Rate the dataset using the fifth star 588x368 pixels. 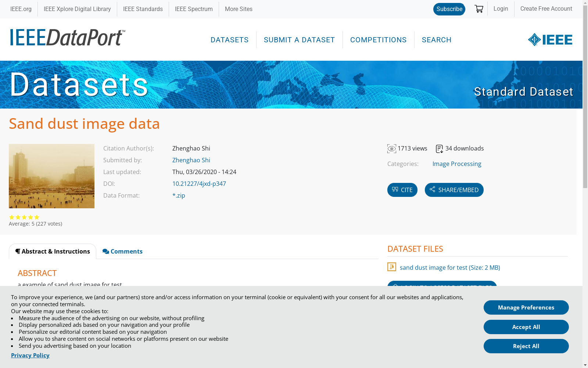(37, 217)
